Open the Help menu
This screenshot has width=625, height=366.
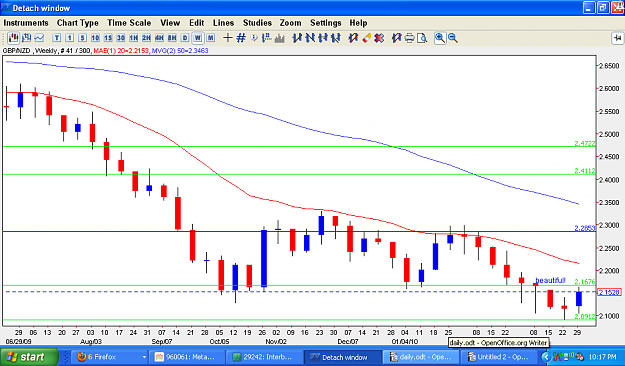[358, 23]
